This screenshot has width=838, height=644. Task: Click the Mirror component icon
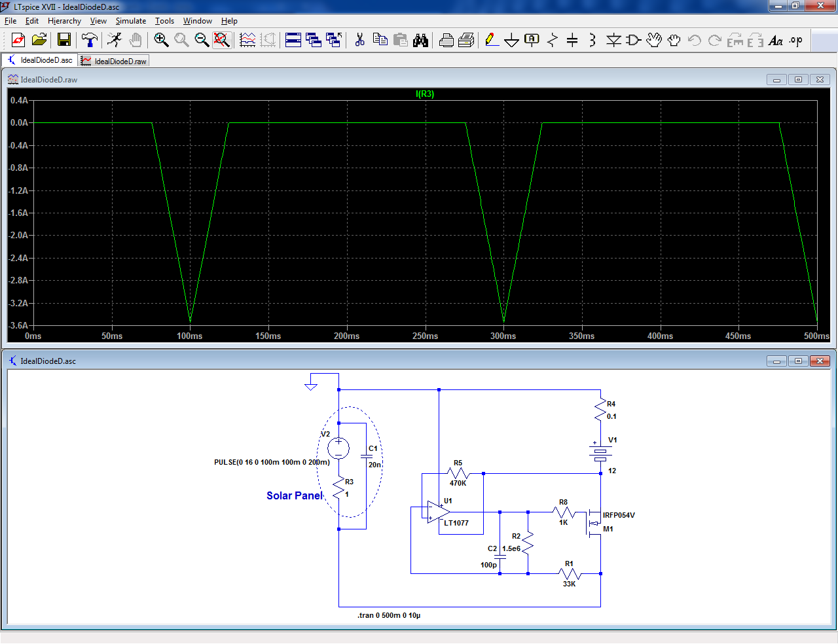[x=756, y=41]
